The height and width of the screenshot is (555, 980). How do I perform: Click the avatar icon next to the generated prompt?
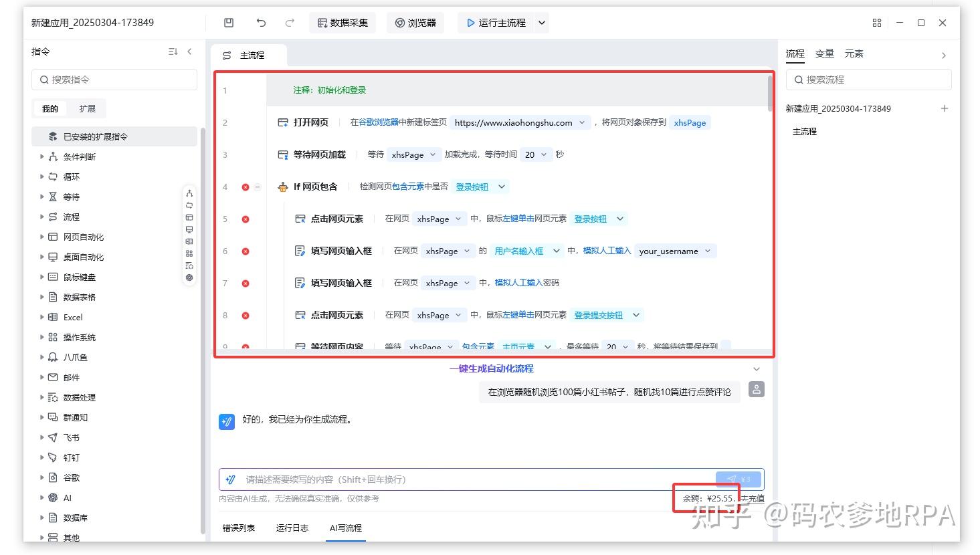[x=757, y=388]
